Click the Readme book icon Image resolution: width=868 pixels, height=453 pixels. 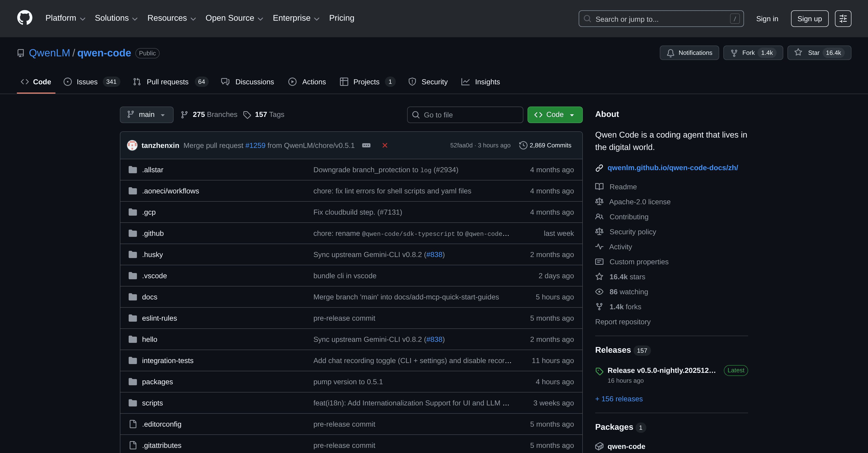coord(599,186)
